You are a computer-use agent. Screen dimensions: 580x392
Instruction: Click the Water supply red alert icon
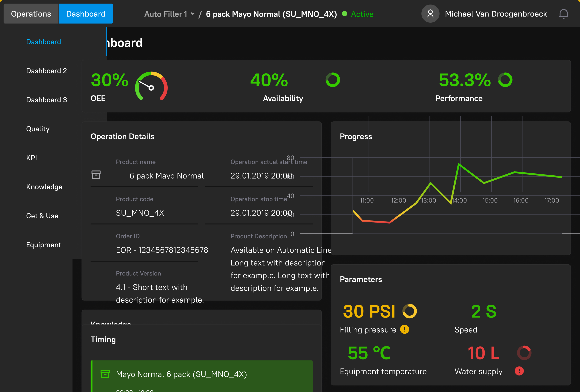tap(519, 371)
